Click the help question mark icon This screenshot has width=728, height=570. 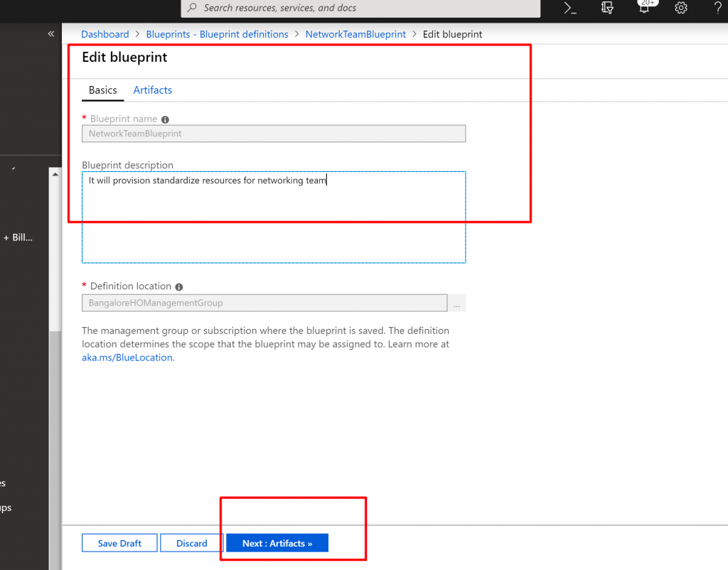coord(717,8)
